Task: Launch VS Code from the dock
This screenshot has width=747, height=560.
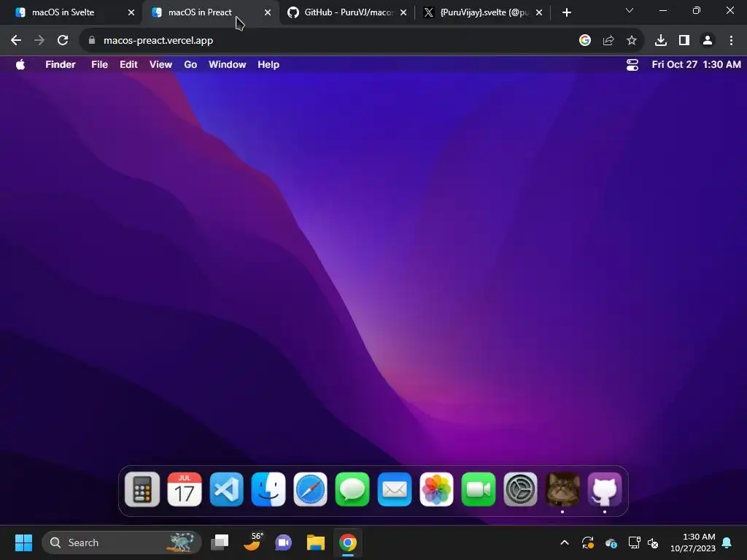Action: tap(226, 489)
